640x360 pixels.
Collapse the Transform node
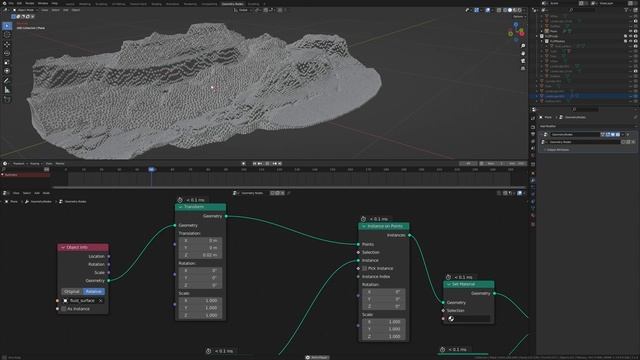pyautogui.click(x=180, y=207)
